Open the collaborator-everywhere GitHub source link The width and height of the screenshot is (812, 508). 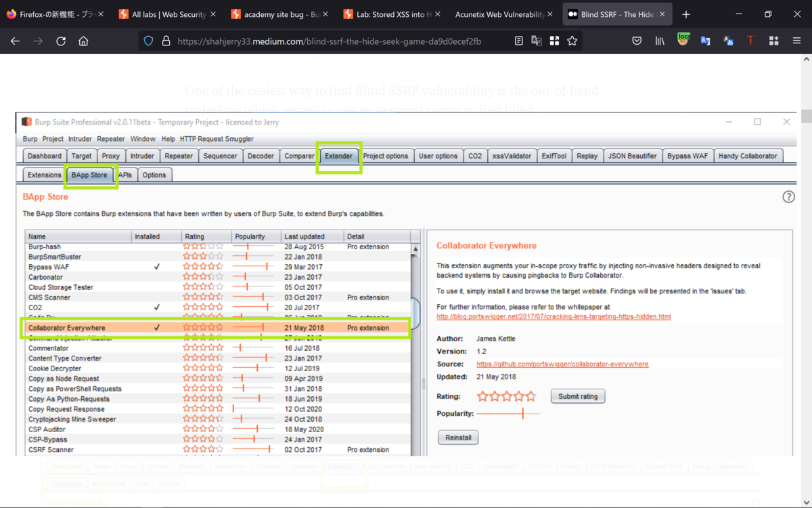pyautogui.click(x=562, y=364)
